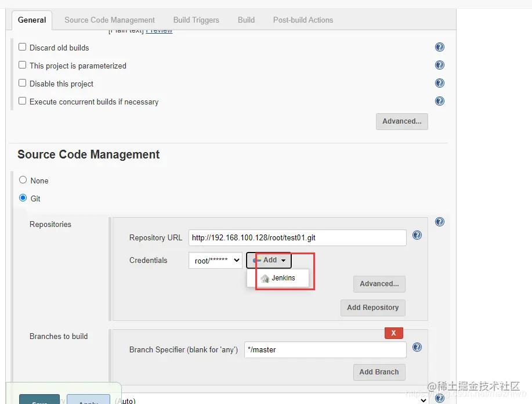Toggle Disable this project checkbox
532x404 pixels.
click(x=23, y=83)
